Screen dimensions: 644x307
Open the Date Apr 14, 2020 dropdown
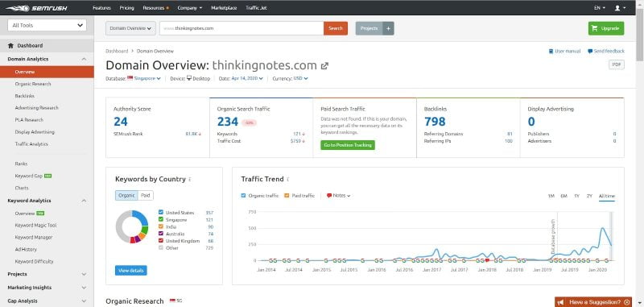(x=247, y=78)
